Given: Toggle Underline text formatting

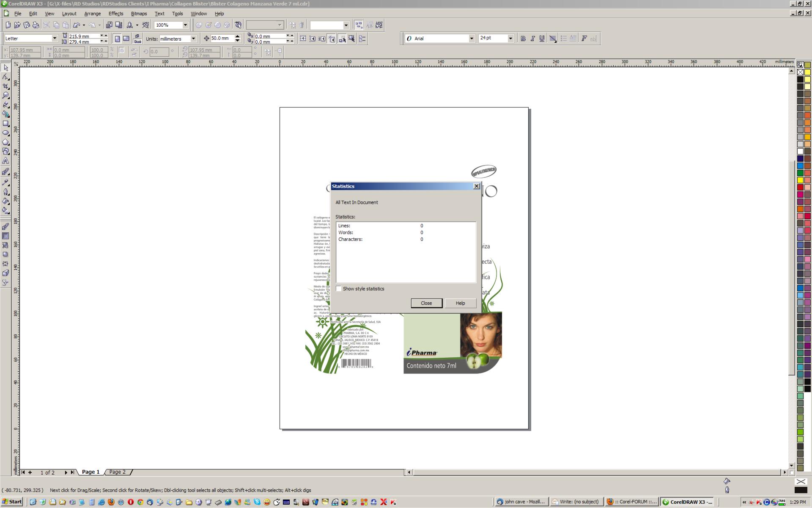Looking at the screenshot, I should 542,39.
